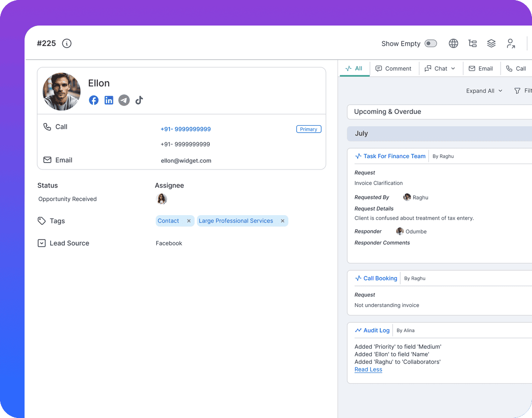Remove the Large Professional Services tag

[x=282, y=221]
